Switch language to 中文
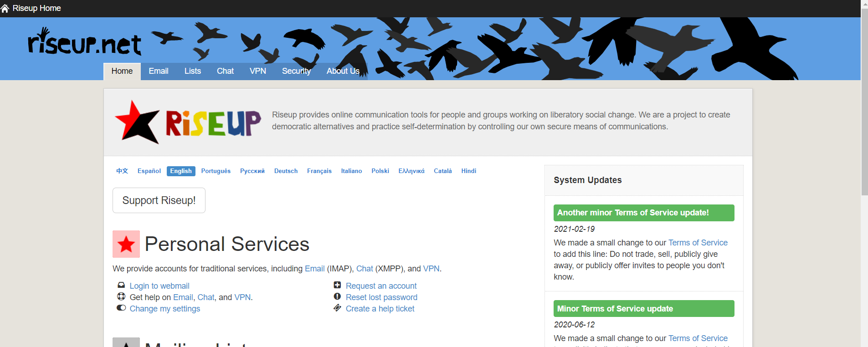868x347 pixels. tap(122, 171)
